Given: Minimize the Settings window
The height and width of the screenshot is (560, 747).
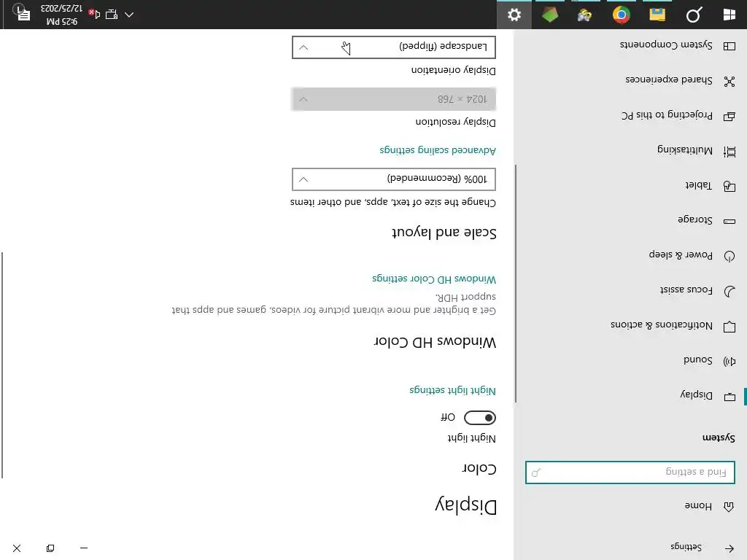Looking at the screenshot, I should pos(84,548).
